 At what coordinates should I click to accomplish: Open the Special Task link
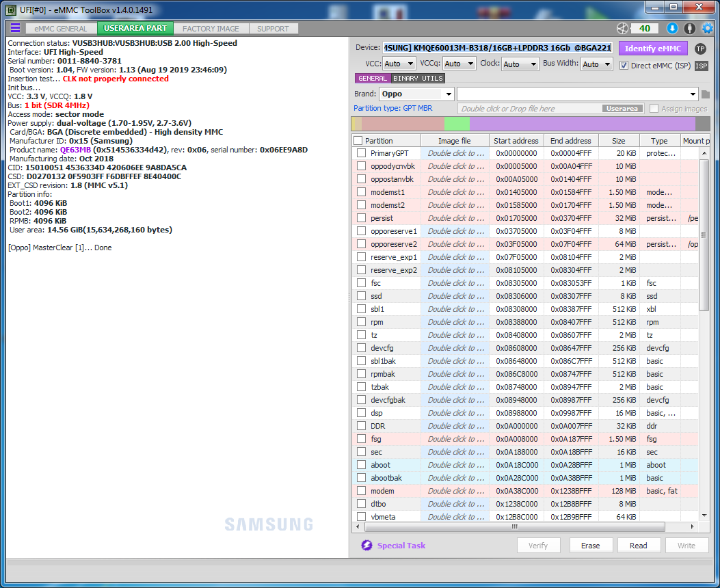pos(401,546)
